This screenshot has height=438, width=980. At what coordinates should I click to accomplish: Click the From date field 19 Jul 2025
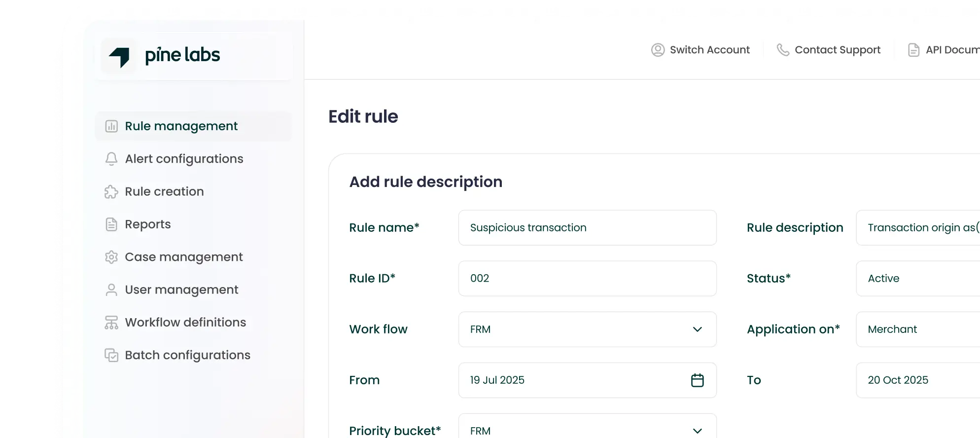coord(588,380)
